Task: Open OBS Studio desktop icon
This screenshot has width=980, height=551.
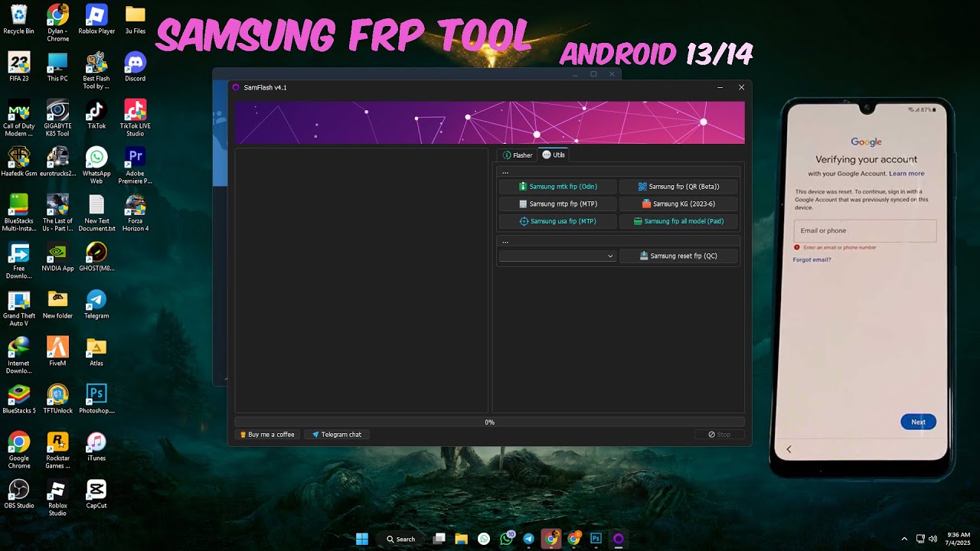Action: [19, 494]
